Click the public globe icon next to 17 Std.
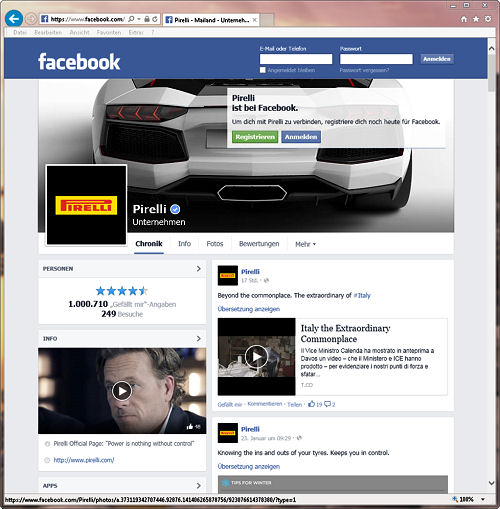Screen dimensions: 500x509 click(266, 281)
